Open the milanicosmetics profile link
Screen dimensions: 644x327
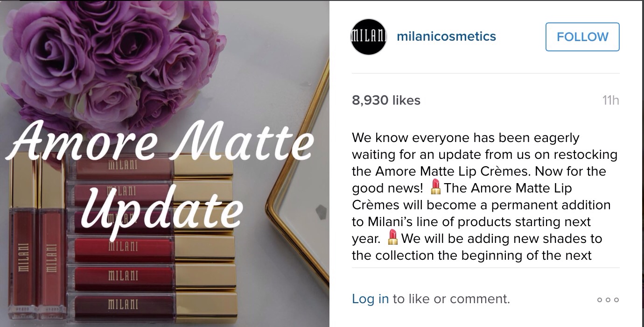tap(446, 36)
